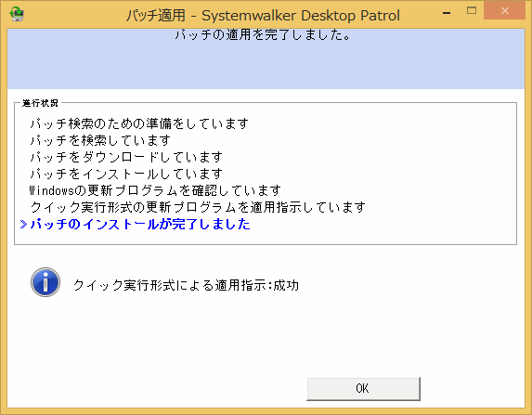Maximize the パッチ適用 window
This screenshot has width=532, height=415.
pyautogui.click(x=472, y=11)
